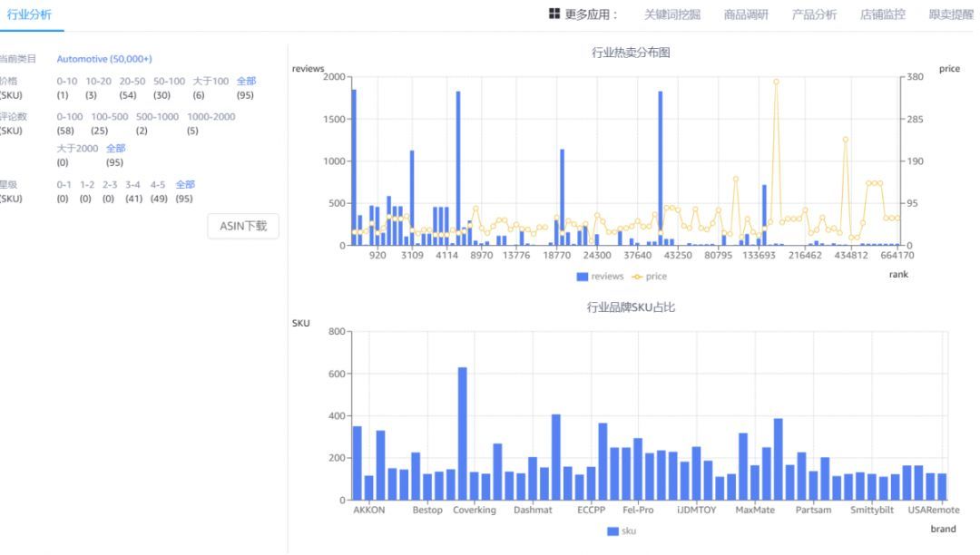The width and height of the screenshot is (980, 555).
Task: Filter price by 大于100
Action: (211, 81)
